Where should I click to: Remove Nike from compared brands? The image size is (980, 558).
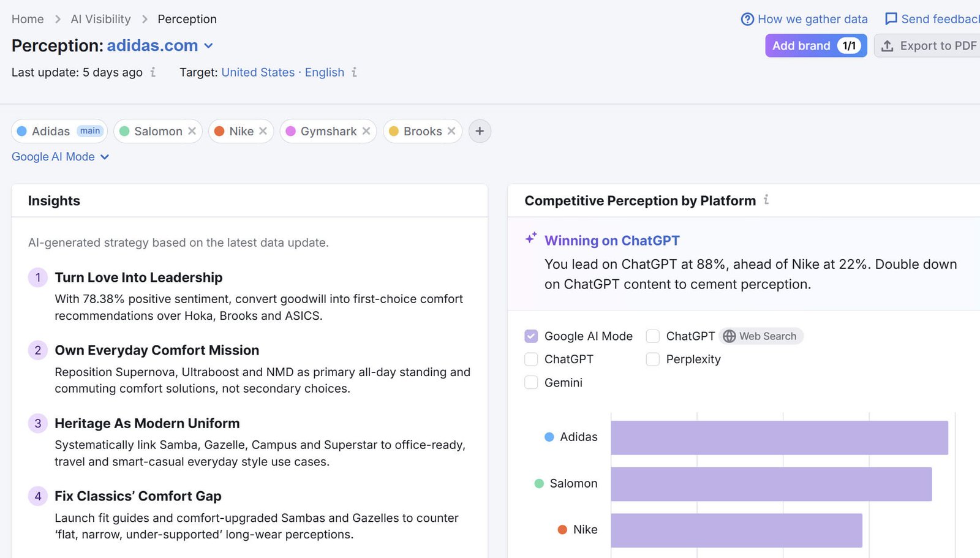263,131
